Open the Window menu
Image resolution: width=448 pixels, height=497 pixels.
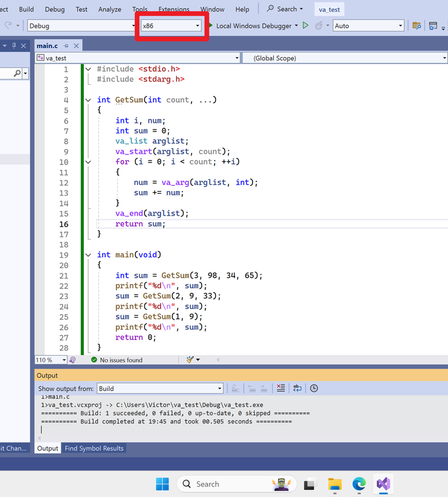tap(212, 9)
